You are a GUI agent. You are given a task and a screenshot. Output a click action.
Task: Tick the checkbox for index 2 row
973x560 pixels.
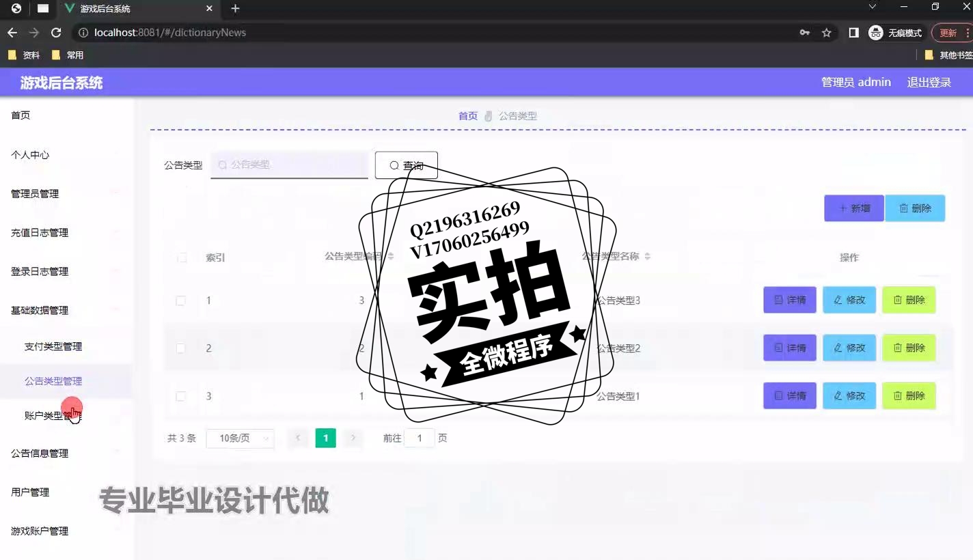180,348
